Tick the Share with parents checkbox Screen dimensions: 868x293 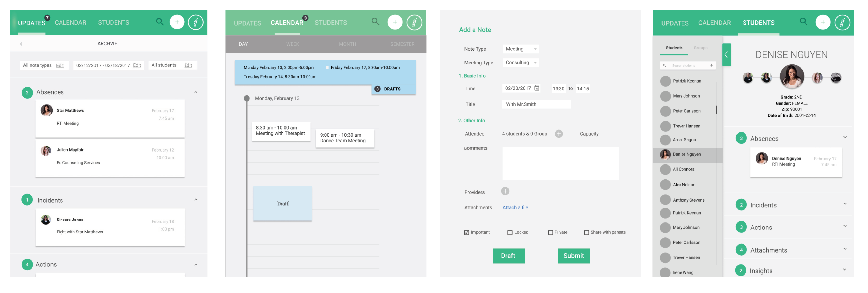587,232
